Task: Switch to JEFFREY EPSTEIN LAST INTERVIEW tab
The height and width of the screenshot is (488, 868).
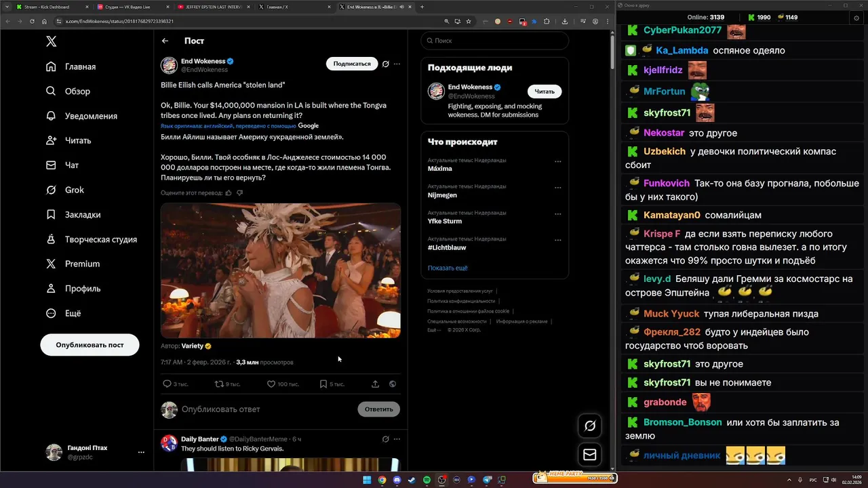Action: pos(212,7)
